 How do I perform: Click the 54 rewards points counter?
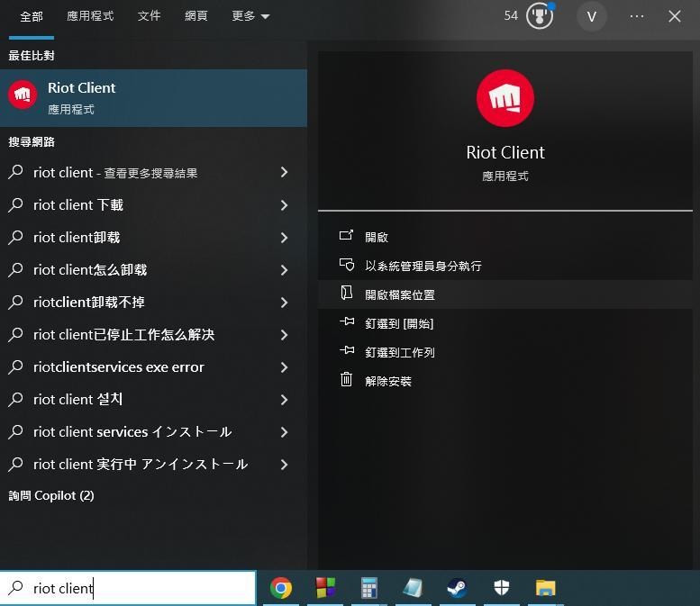(511, 15)
